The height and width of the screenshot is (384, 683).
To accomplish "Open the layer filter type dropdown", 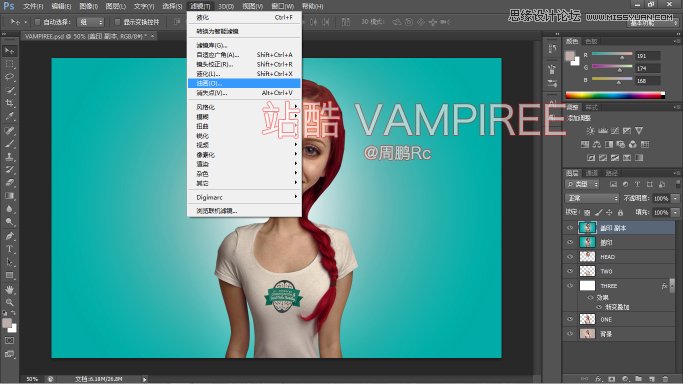I will (582, 185).
